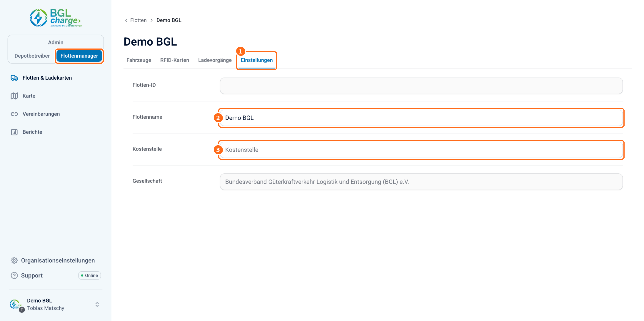Click the chart icon next to Berichte
Image resolution: width=644 pixels, height=321 pixels.
(14, 132)
